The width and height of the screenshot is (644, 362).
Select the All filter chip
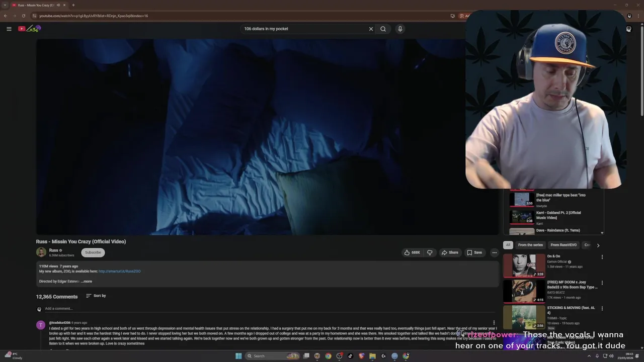(x=508, y=245)
